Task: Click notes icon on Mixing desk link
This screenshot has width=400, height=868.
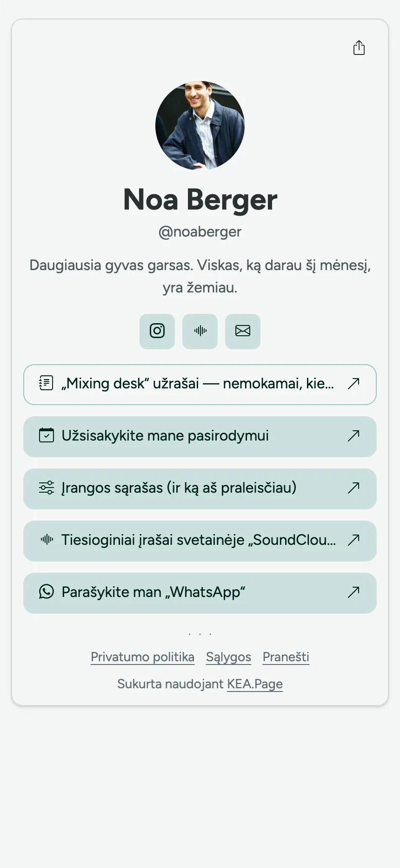Action: (x=46, y=383)
